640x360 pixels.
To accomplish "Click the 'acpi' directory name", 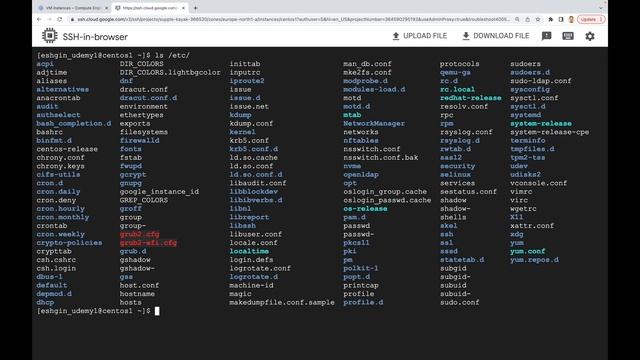I will click(45, 64).
